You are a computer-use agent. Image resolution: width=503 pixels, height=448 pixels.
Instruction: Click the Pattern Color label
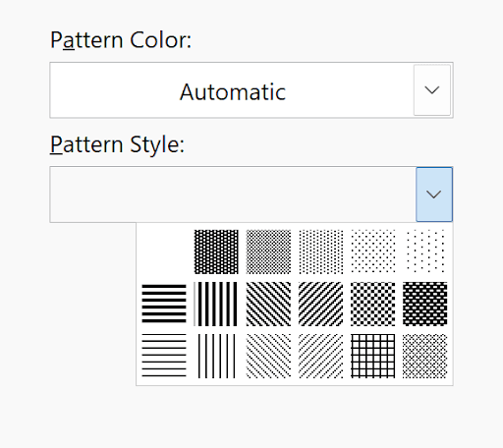[x=121, y=40]
